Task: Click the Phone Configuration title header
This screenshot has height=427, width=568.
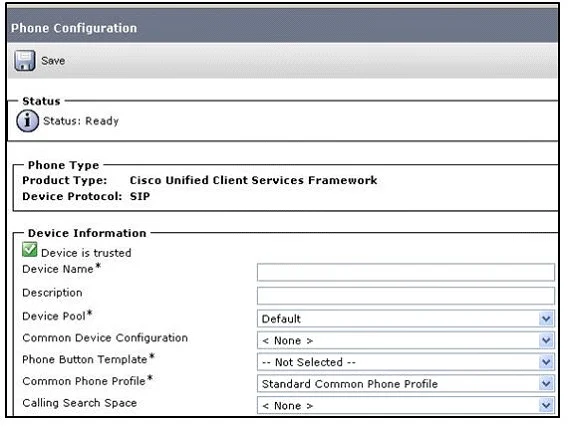Action: tap(74, 28)
